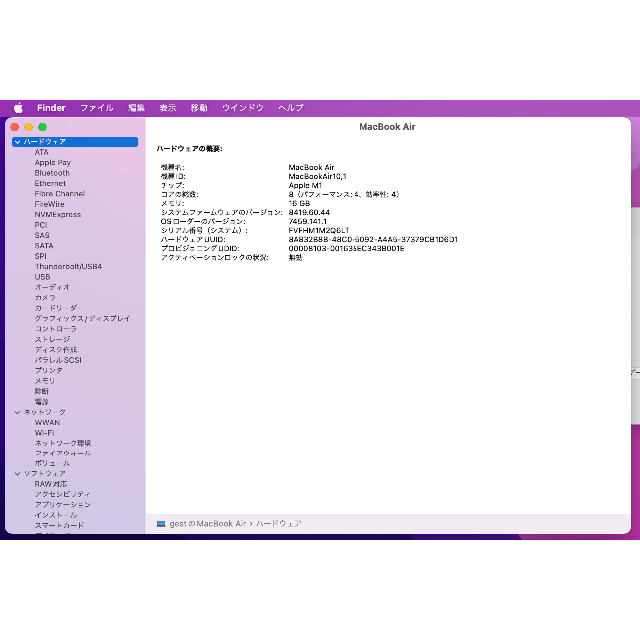Select PCI in the sidebar
The width and height of the screenshot is (640, 640).
point(41,225)
